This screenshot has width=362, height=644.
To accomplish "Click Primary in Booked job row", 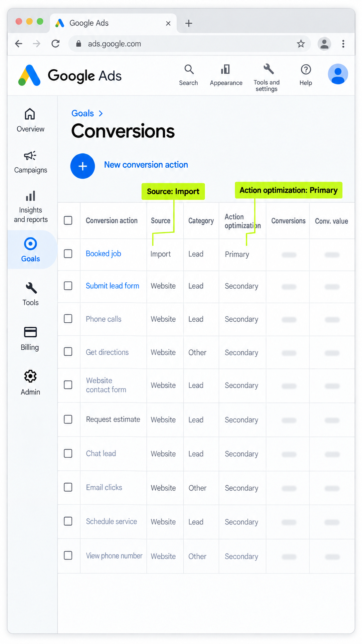I will (237, 254).
